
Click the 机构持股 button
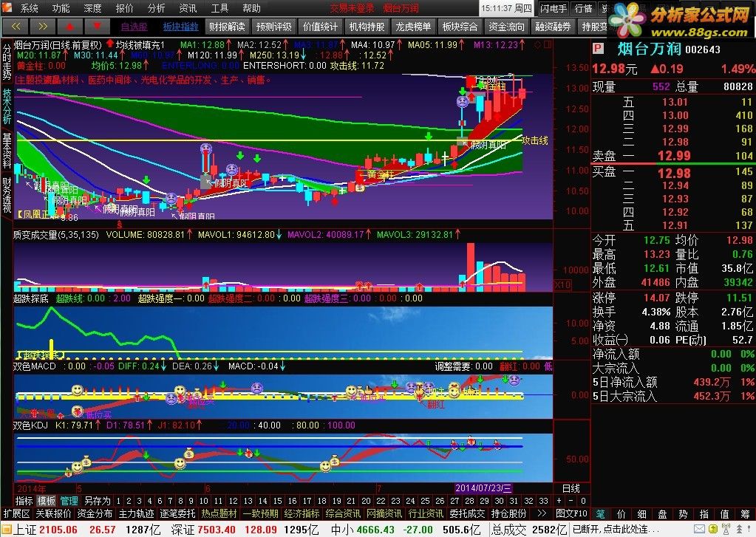pyautogui.click(x=367, y=27)
